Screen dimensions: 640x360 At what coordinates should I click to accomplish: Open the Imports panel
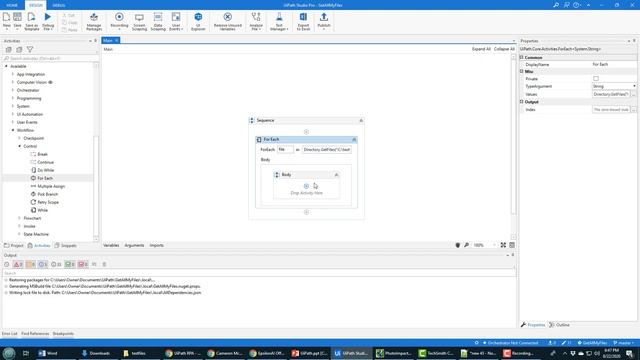[156, 245]
